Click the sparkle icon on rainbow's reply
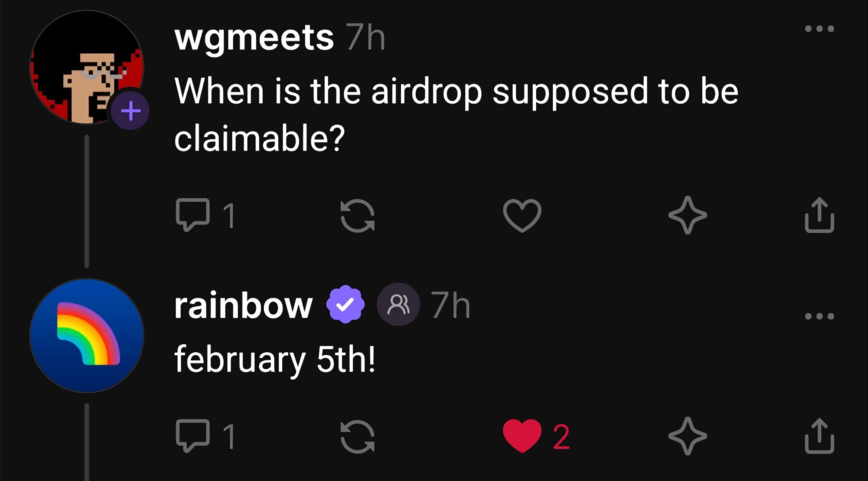Screen dimensions: 868x481 coord(687,436)
